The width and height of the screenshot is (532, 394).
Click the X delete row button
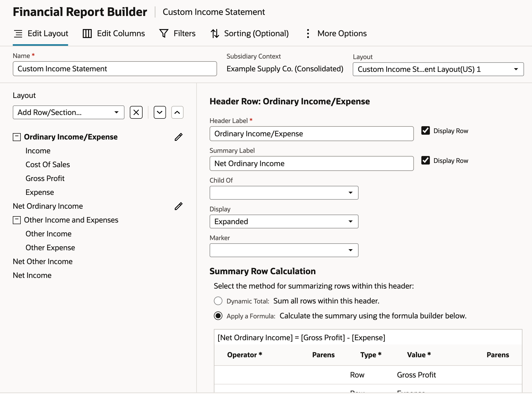coord(136,112)
